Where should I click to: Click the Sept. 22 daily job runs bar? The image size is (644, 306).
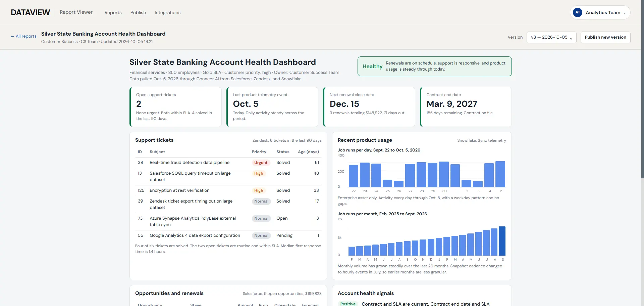click(354, 176)
